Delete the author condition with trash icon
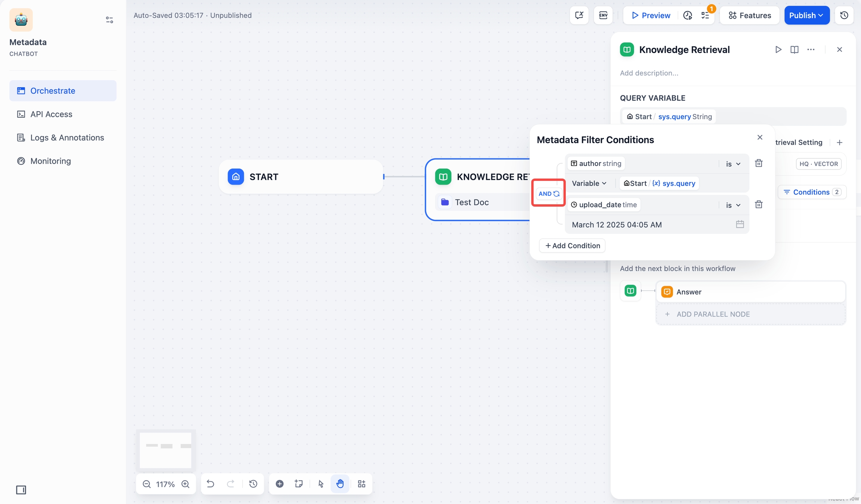 coord(759,163)
